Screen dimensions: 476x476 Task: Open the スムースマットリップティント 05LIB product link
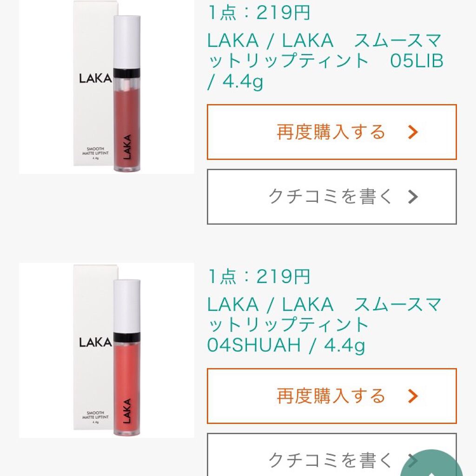tap(324, 61)
